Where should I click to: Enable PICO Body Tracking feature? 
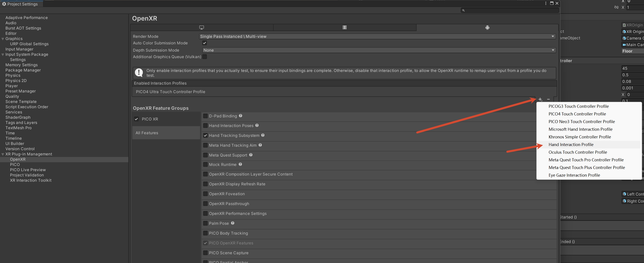pyautogui.click(x=205, y=233)
